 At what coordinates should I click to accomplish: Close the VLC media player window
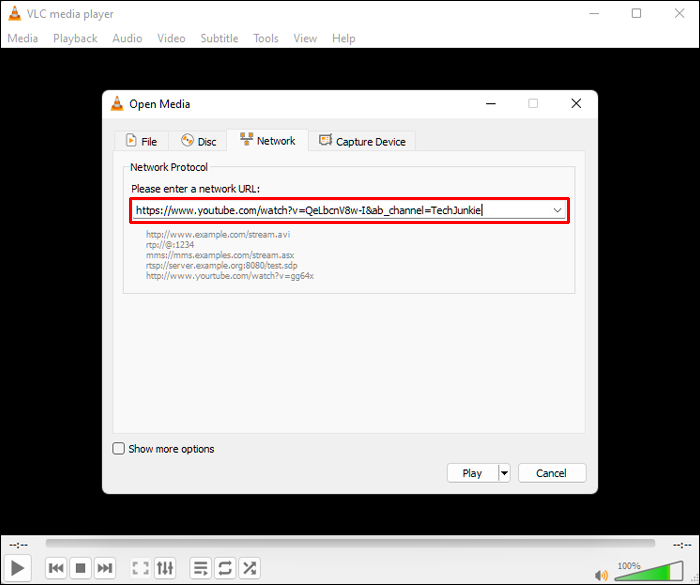[x=679, y=13]
